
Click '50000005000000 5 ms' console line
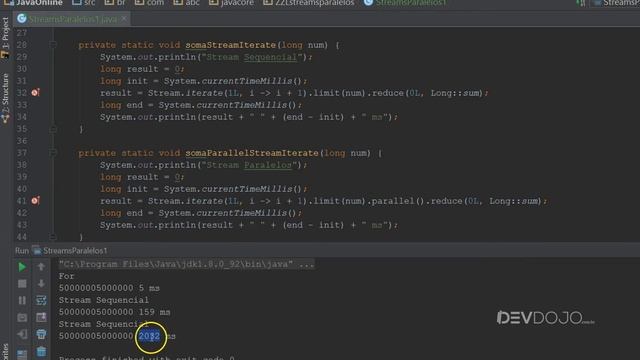point(109,288)
